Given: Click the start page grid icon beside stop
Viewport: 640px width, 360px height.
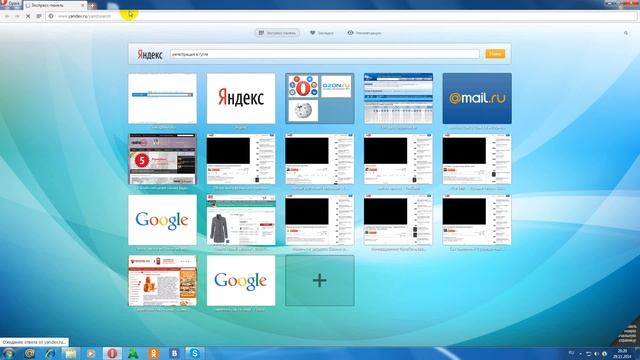Looking at the screenshot, I should point(39,16).
